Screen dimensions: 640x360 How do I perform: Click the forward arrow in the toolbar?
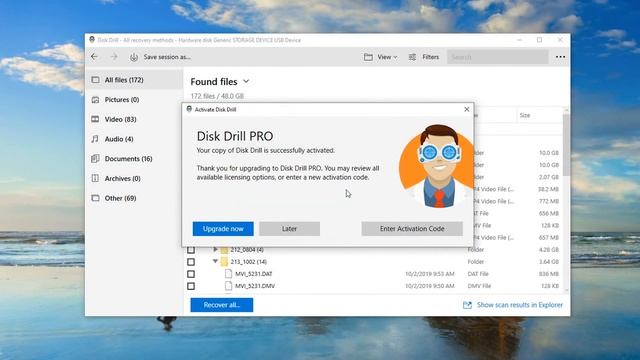[114, 57]
